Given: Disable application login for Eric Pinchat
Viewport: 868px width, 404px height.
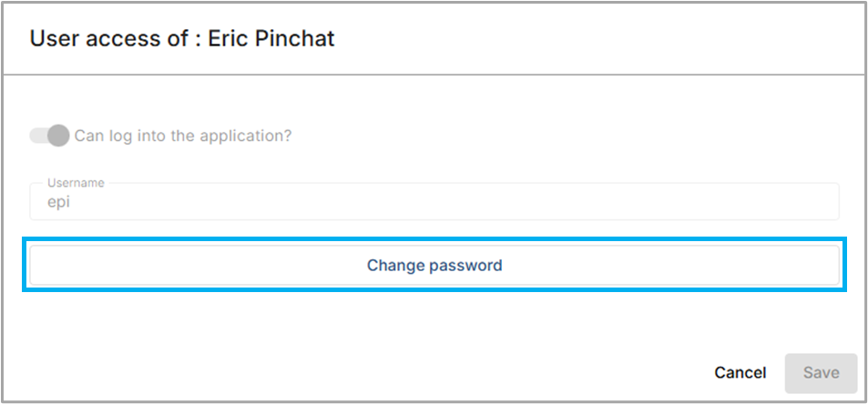Looking at the screenshot, I should (x=50, y=136).
